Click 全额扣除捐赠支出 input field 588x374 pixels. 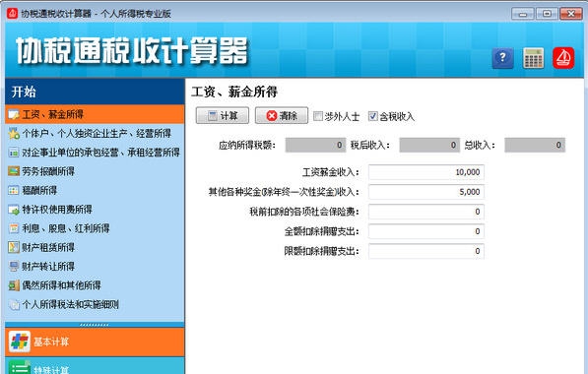[426, 231]
